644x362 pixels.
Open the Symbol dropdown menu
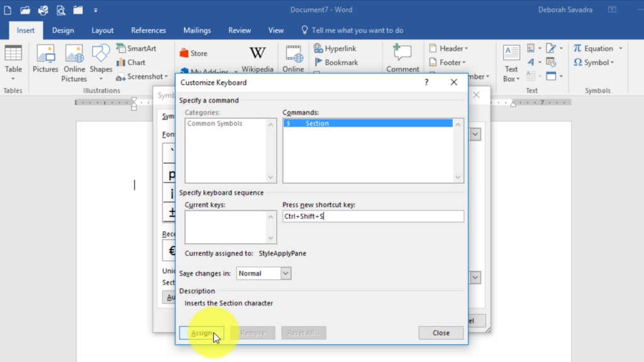pos(598,62)
